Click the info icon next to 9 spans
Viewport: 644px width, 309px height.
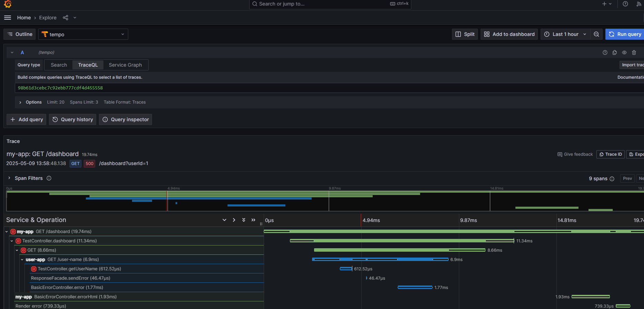[612, 178]
